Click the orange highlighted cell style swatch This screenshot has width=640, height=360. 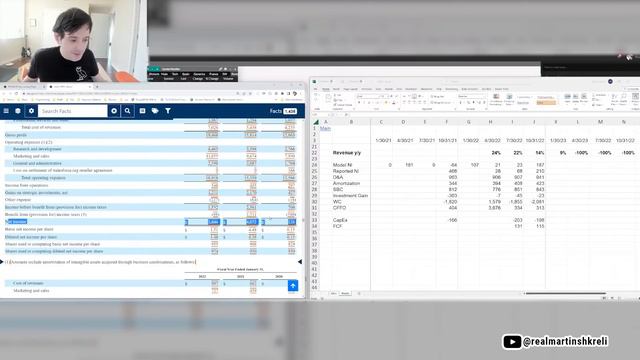[x=546, y=102]
